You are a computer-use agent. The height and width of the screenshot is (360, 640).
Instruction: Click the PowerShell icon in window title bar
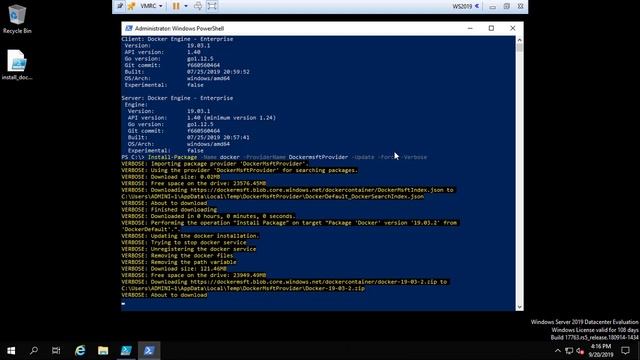point(129,28)
